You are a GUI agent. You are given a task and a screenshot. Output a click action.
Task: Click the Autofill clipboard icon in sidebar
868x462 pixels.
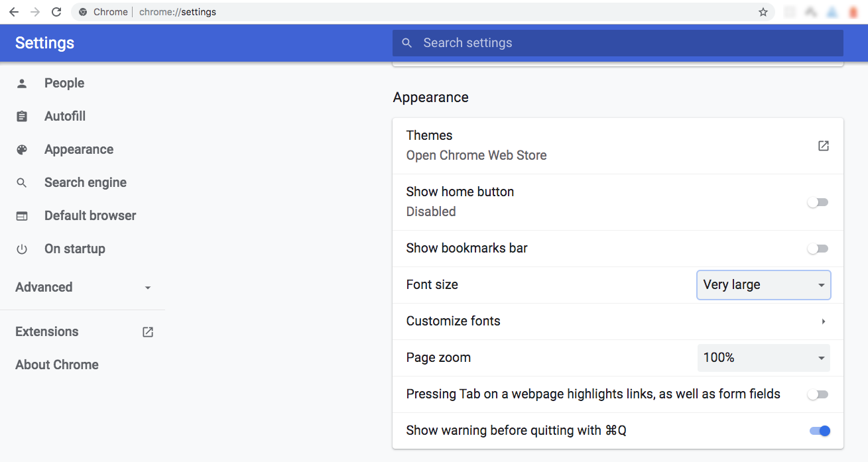[22, 117]
